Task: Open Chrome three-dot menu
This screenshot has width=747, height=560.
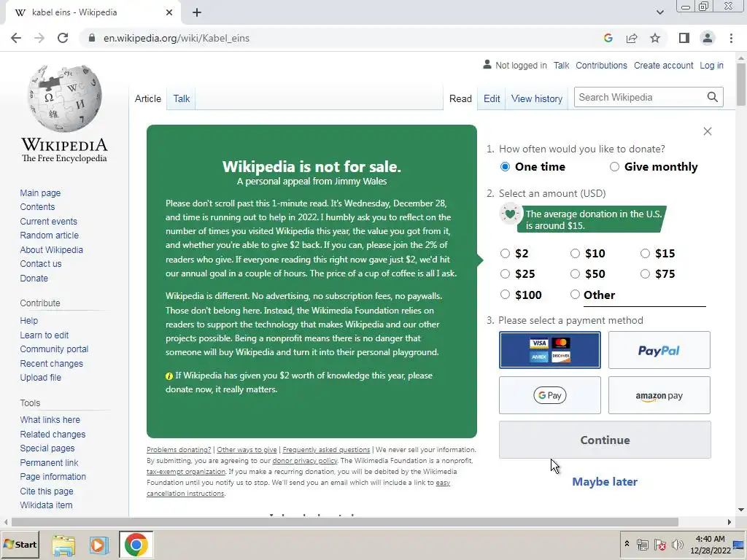Action: pyautogui.click(x=731, y=38)
